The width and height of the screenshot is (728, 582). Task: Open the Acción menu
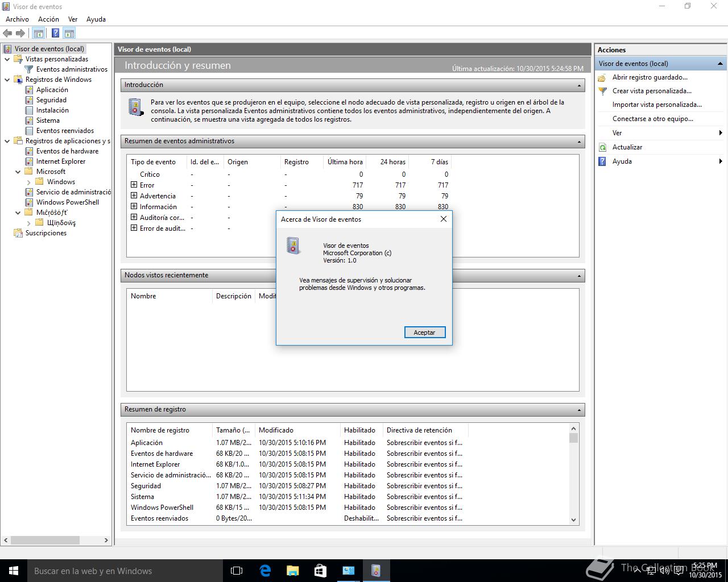tap(48, 19)
